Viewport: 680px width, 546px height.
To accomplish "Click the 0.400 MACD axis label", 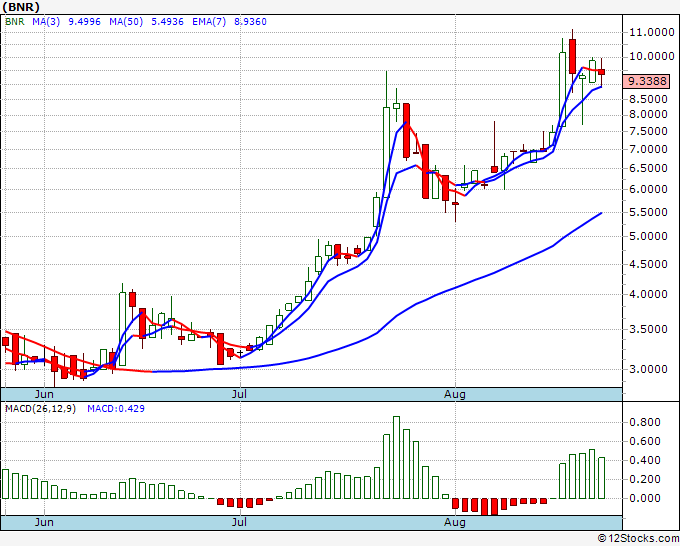I will point(647,460).
